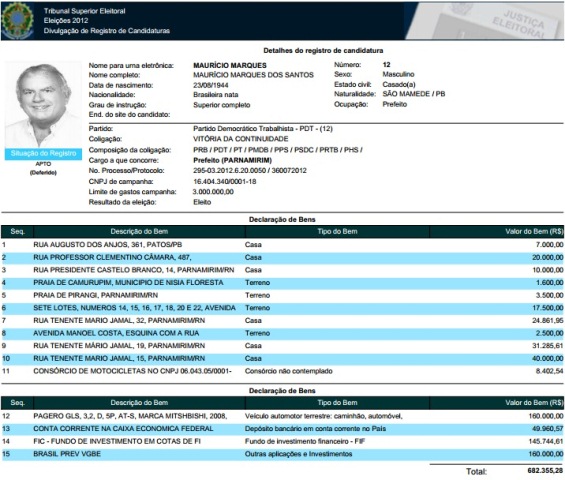Viewport: 565px width, 480px height.
Task: Click the Justiça Eleitoral header banner image
Action: point(485,21)
